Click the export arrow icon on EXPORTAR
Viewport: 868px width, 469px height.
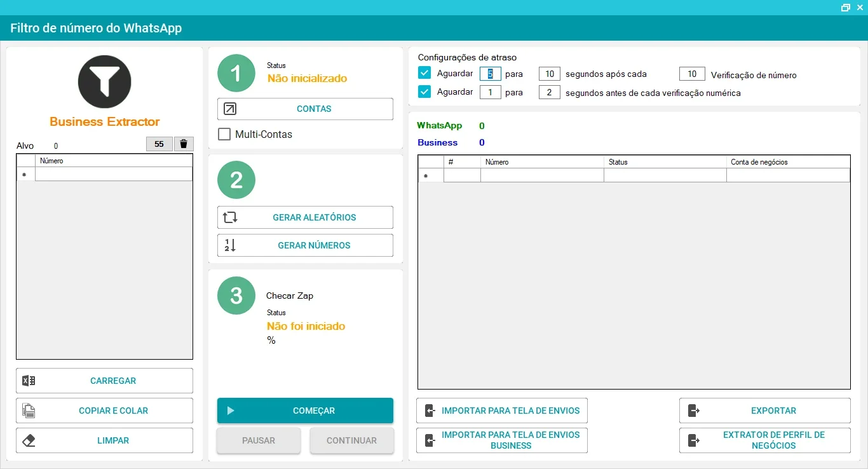tap(694, 411)
